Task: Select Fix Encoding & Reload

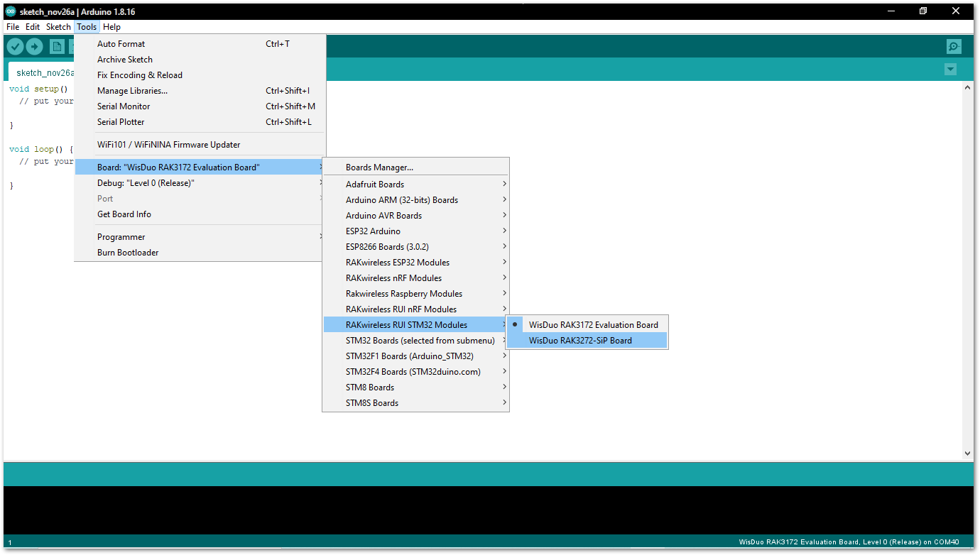Action: [x=200, y=75]
